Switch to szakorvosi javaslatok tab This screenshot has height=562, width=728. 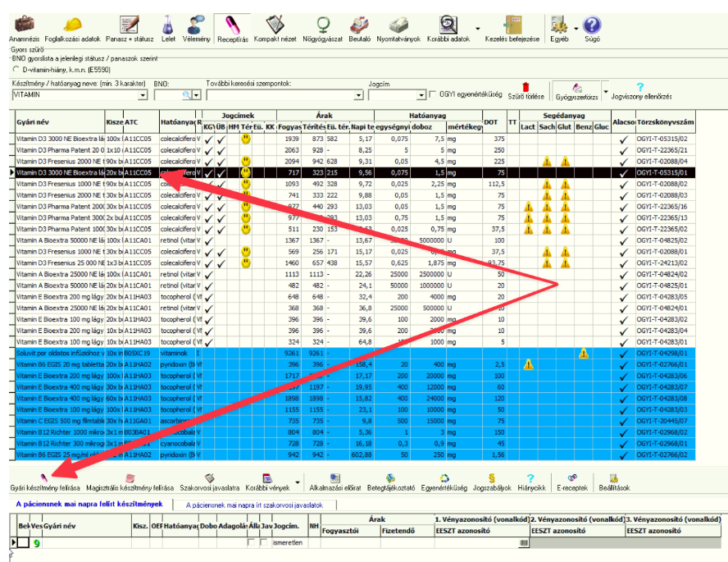(x=254, y=505)
